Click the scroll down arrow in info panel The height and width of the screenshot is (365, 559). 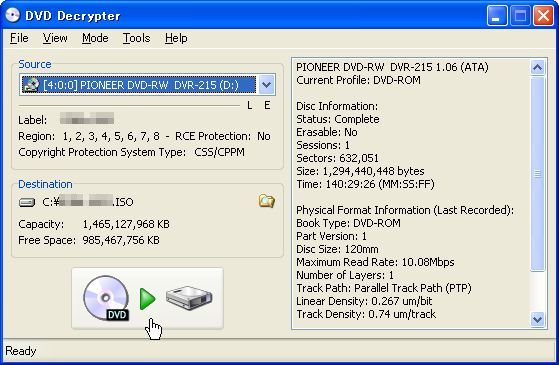[x=538, y=319]
